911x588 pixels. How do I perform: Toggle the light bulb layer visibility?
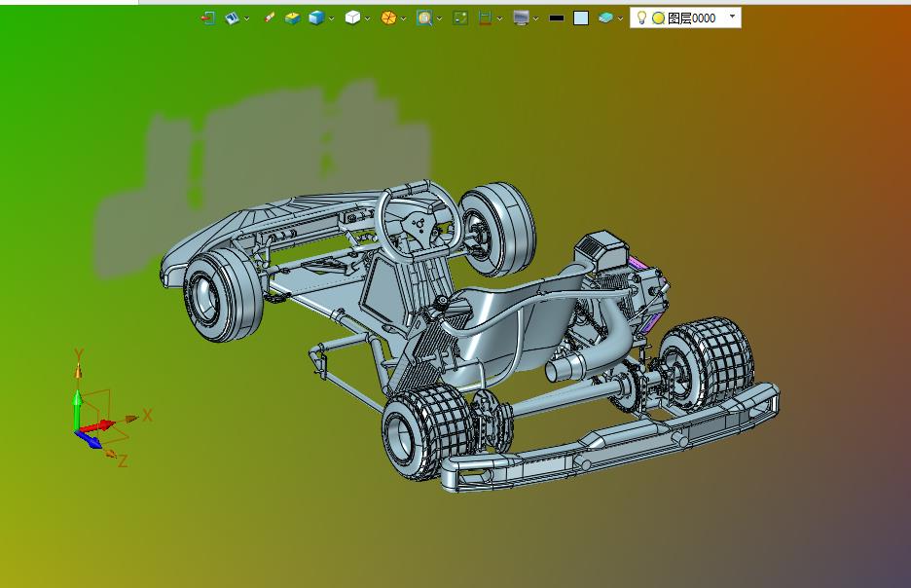click(x=641, y=18)
